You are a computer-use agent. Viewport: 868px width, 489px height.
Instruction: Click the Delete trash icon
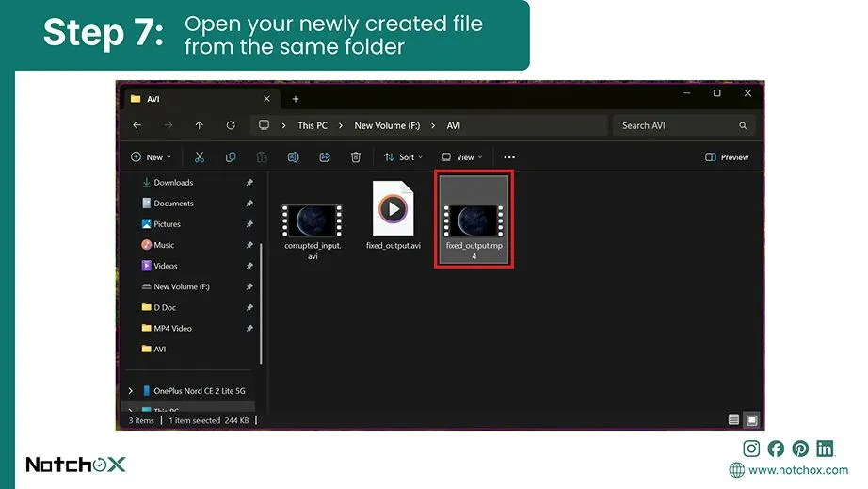[356, 157]
